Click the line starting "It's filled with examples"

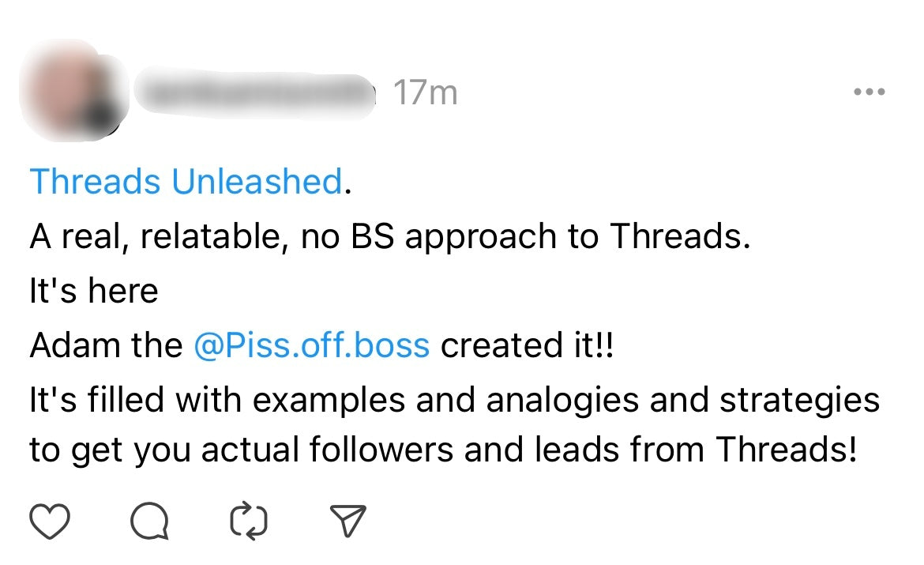(454, 401)
